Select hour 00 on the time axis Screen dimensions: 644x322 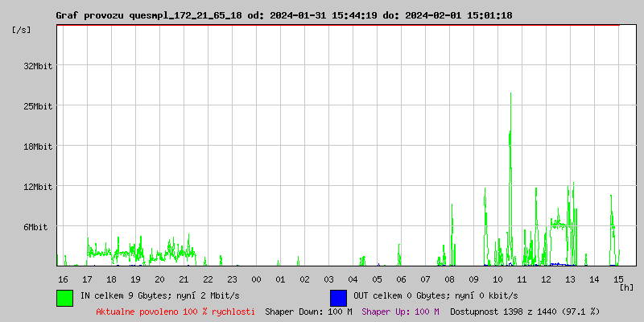tap(256, 279)
